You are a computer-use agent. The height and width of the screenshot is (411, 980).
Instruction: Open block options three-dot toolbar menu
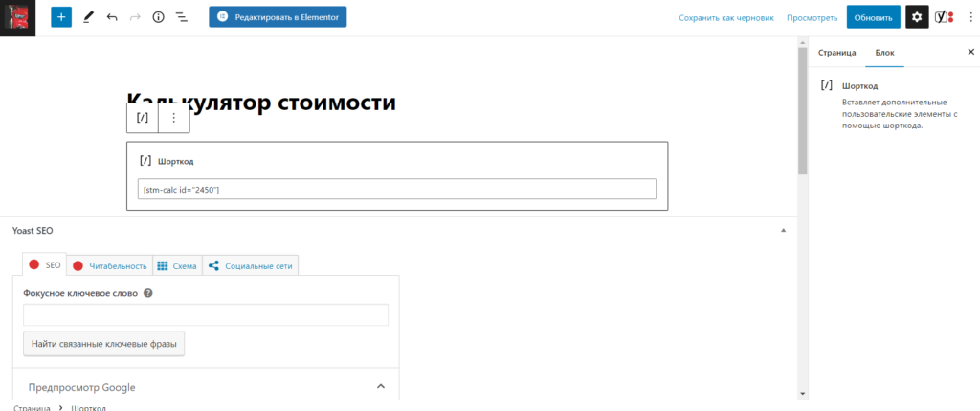[174, 118]
